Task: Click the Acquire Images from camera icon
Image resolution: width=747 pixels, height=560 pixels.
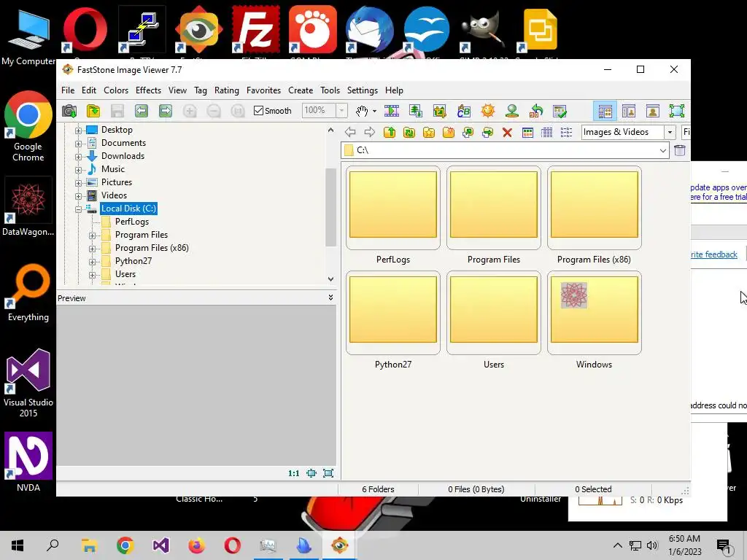Action: coord(69,111)
